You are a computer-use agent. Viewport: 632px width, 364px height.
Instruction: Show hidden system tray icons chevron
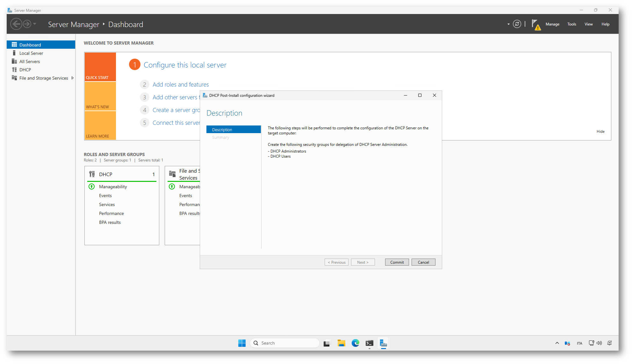(x=557, y=343)
